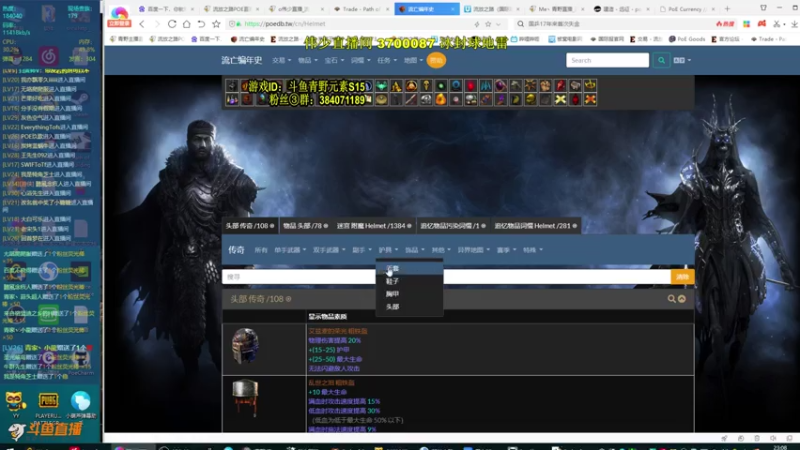Switch to the 头部 传奇 /108 tab
Screen dimensions: 800x450
[250, 226]
